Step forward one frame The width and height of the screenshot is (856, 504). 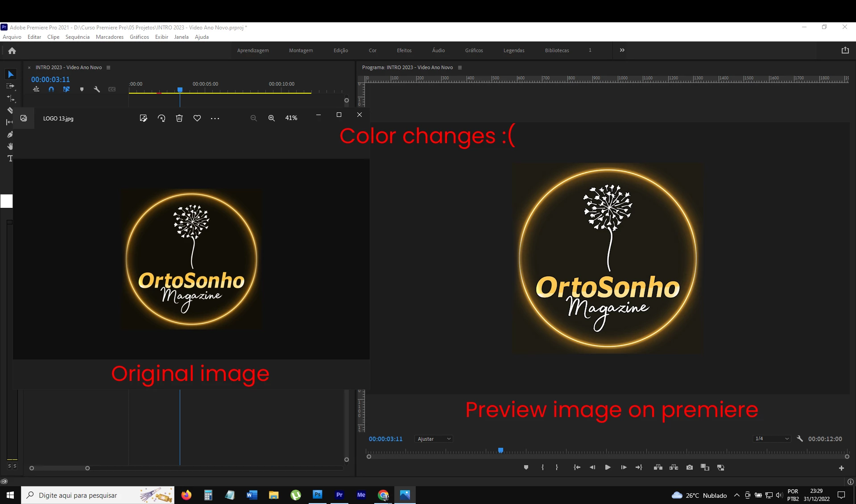(x=624, y=467)
